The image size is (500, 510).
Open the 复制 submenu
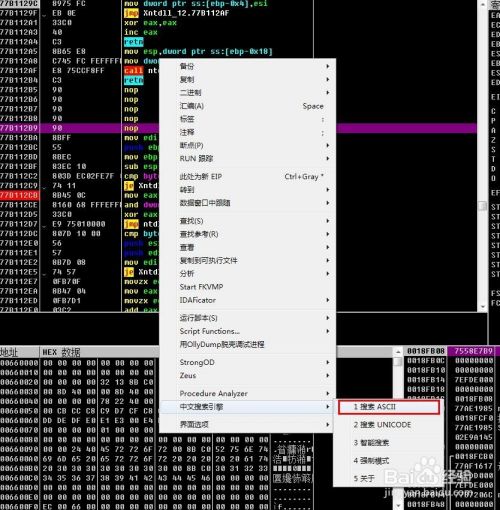click(x=247, y=80)
